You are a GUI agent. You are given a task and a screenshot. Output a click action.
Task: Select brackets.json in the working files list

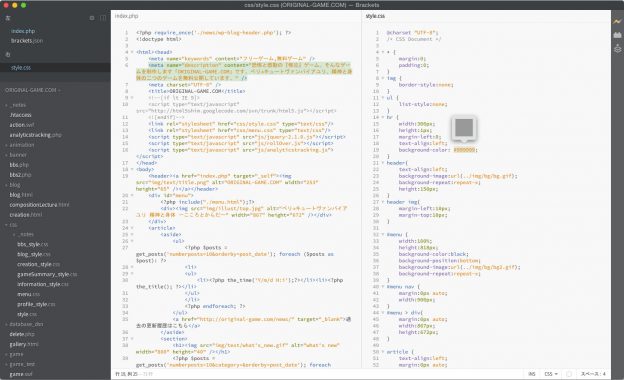pos(27,41)
